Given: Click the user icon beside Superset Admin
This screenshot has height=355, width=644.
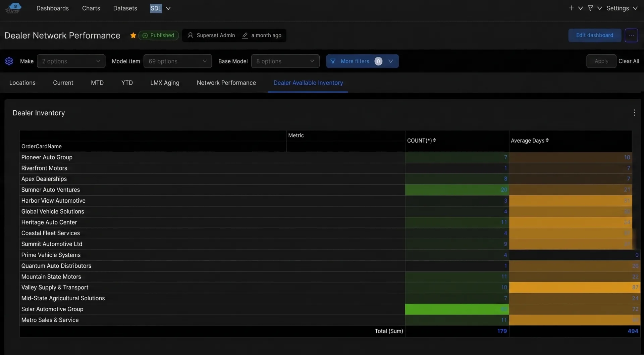Looking at the screenshot, I should [190, 35].
